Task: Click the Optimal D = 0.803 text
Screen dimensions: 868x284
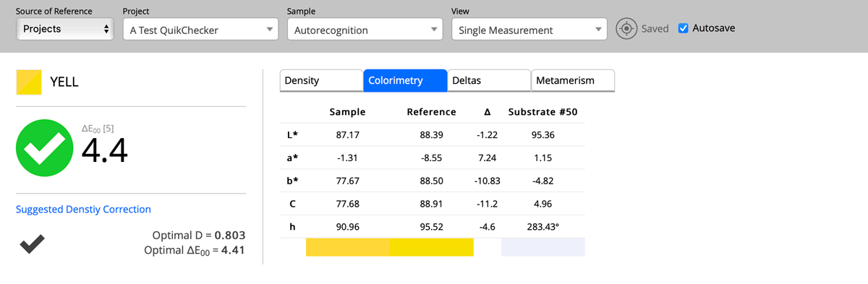Action: [200, 236]
